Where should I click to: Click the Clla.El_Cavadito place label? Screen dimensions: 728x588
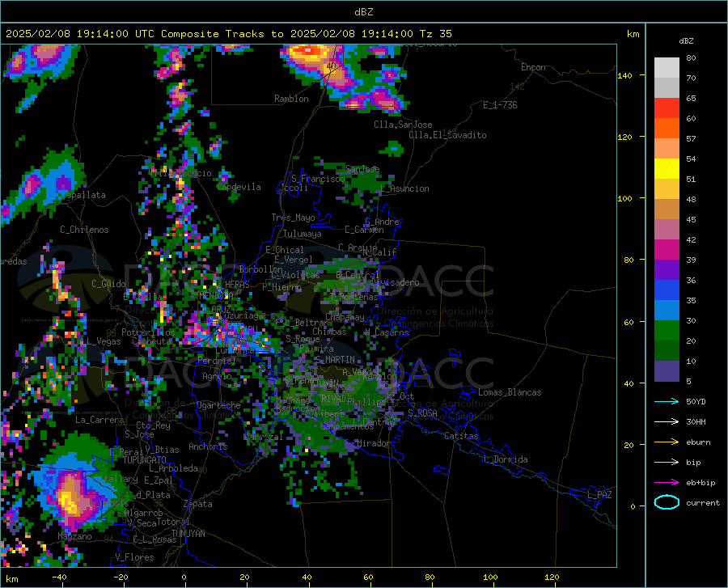tap(447, 136)
